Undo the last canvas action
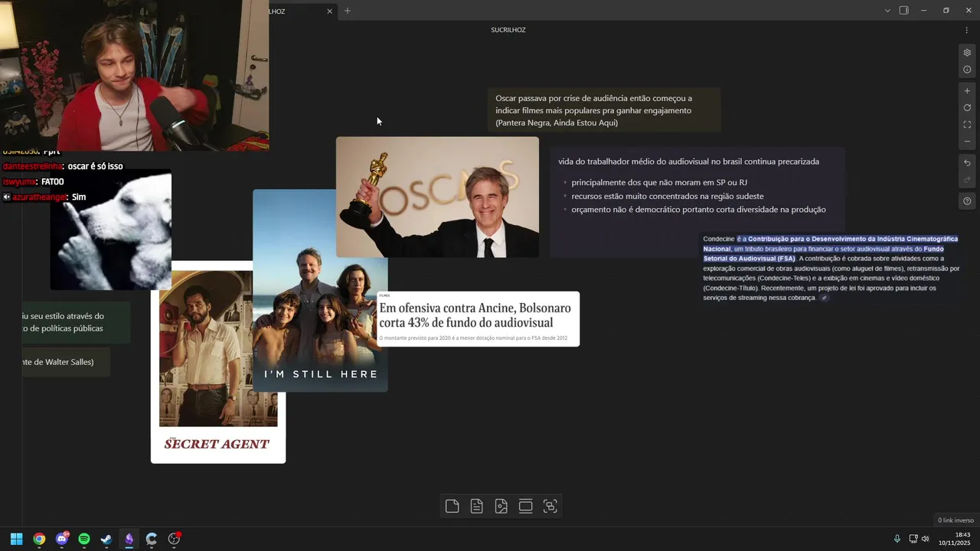 pyautogui.click(x=967, y=163)
